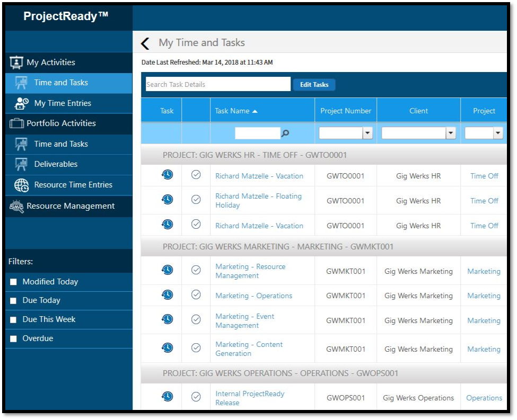Open Marketing - Content Generation task
Screen dimensions: 517x420
tap(249, 349)
